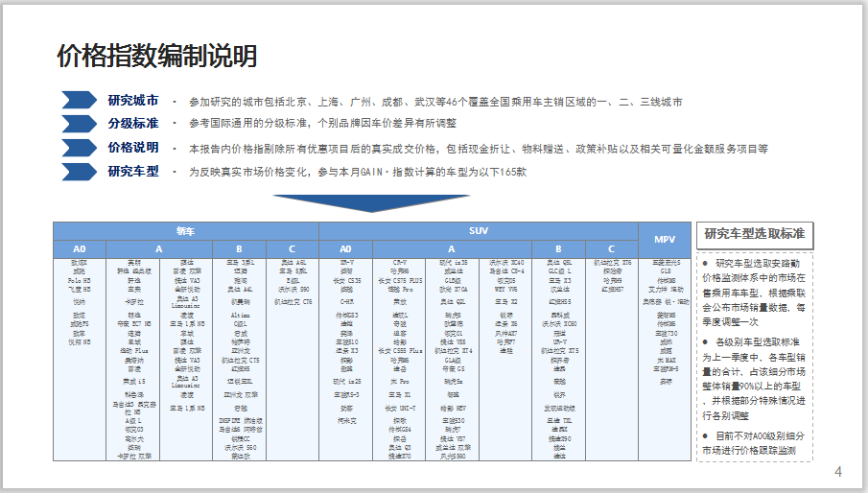868x493 pixels.
Task: Click the chevron arrow beside 研究车型
Action: pyautogui.click(x=79, y=172)
